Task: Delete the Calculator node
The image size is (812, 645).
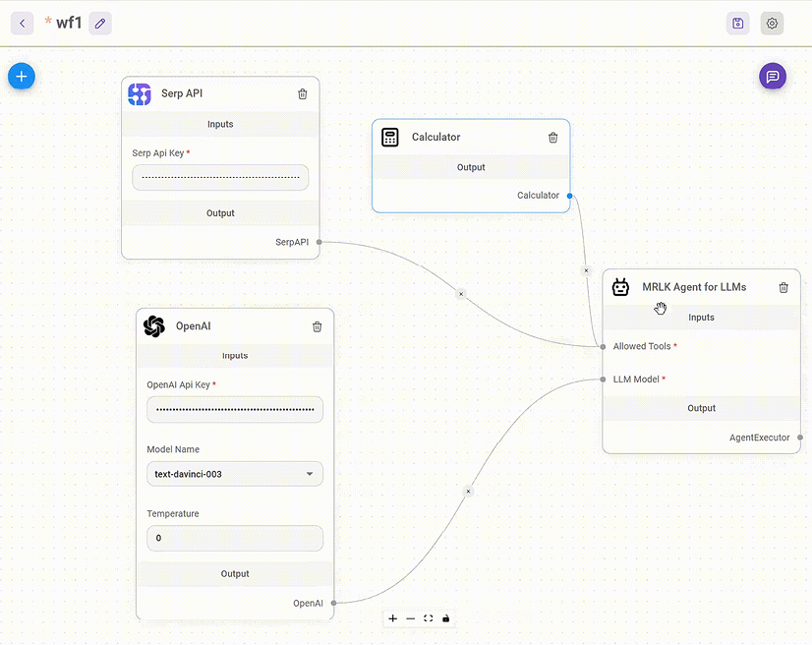Action: pyautogui.click(x=552, y=138)
